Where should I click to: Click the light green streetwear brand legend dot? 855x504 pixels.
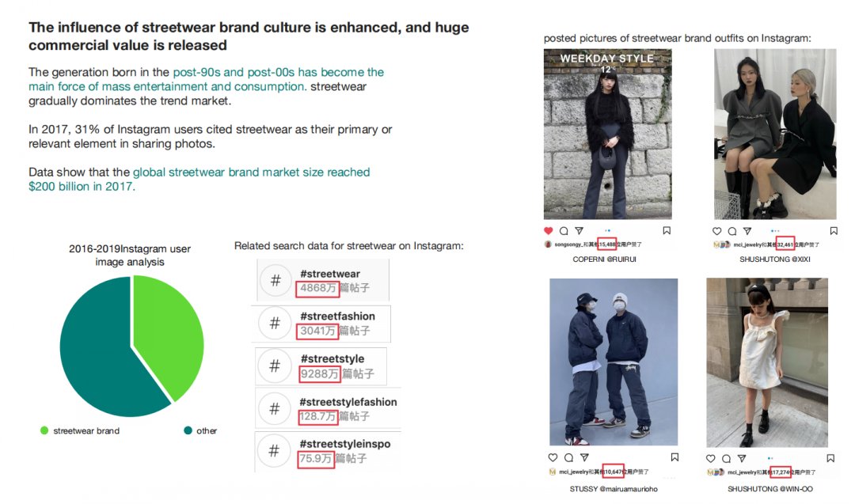coord(44,430)
